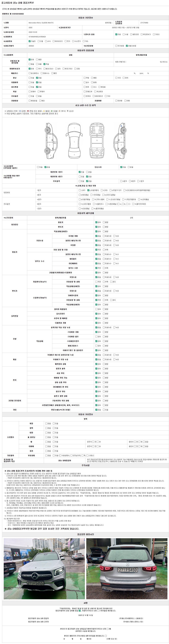169x644 pixels.
Task: Open the rear-view Mercedes inspection photo
Action: pyautogui.click(x=127, y=569)
